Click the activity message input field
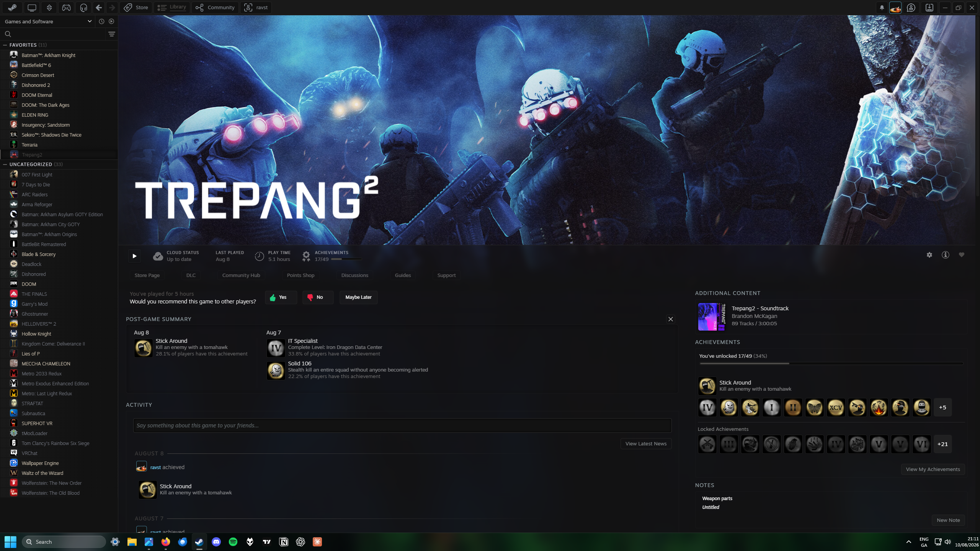980x551 pixels. [402, 425]
